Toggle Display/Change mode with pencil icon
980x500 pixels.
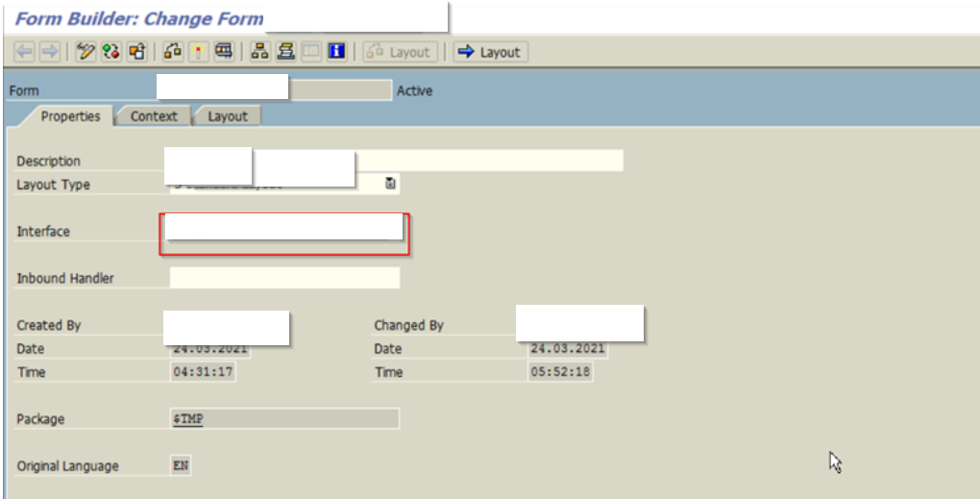coord(86,52)
